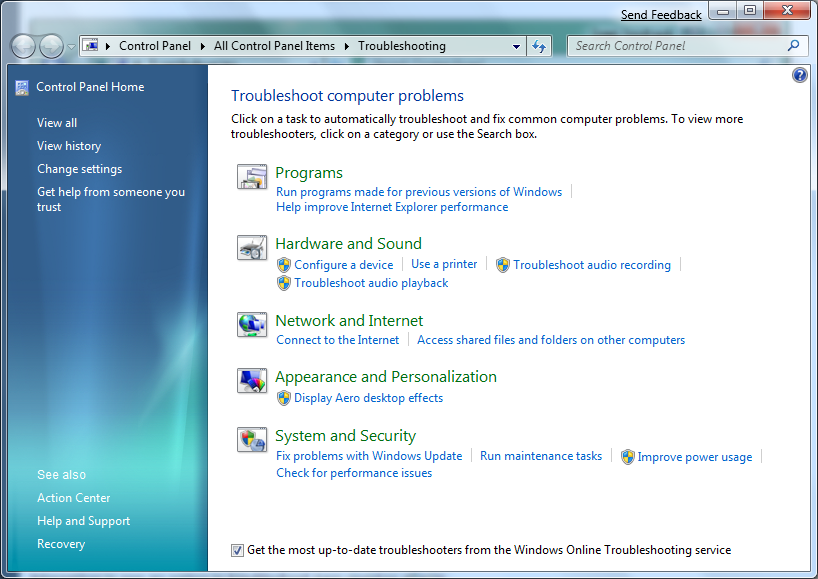
Task: Open the Appearance and Personalization icon
Action: [252, 380]
